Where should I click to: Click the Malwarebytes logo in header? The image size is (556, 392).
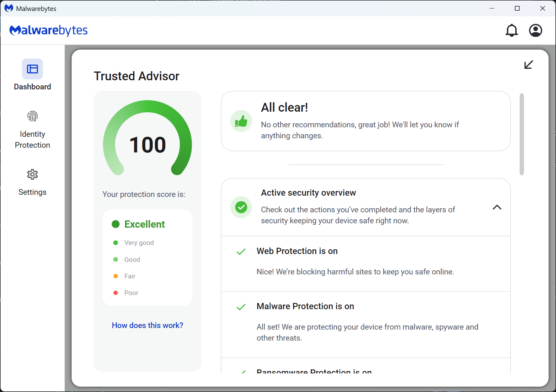point(49,30)
